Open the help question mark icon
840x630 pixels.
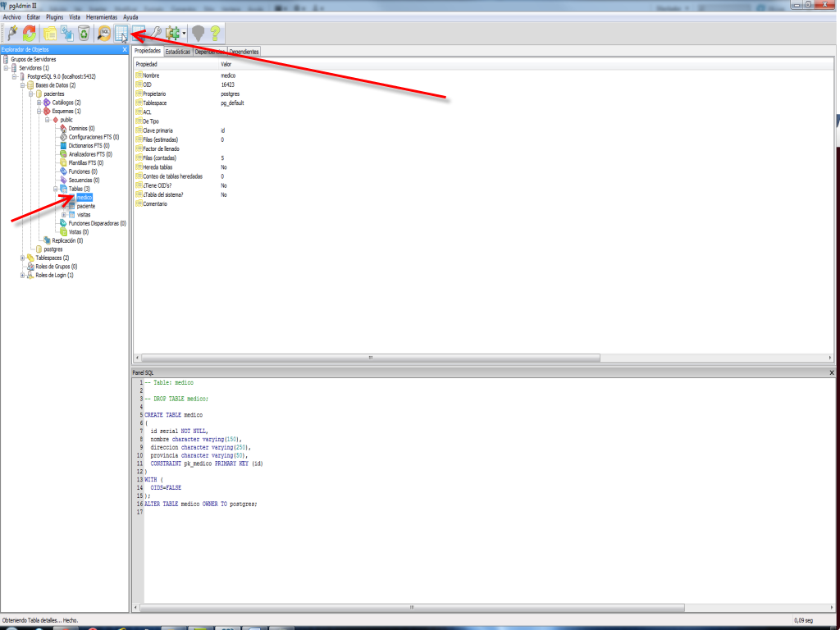(215, 33)
